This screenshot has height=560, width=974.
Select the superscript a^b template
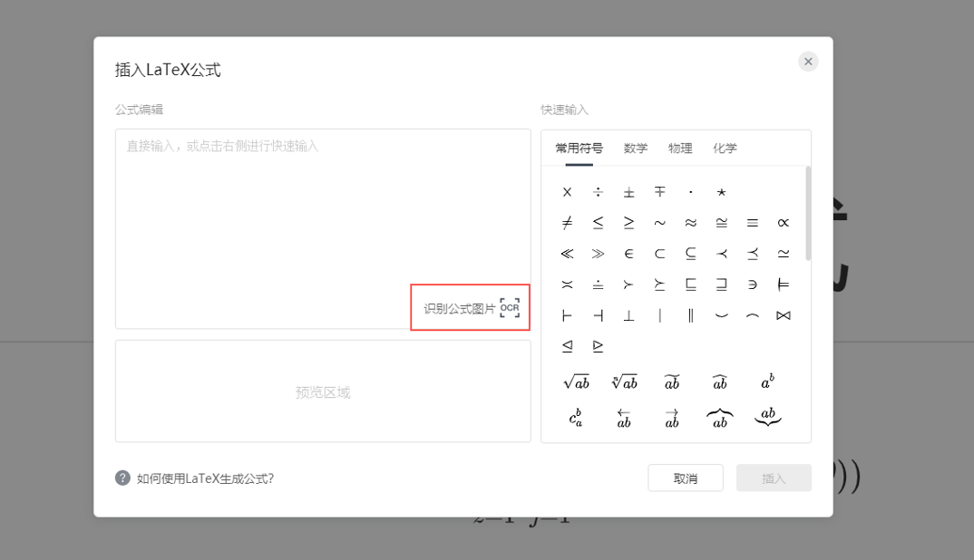(767, 381)
